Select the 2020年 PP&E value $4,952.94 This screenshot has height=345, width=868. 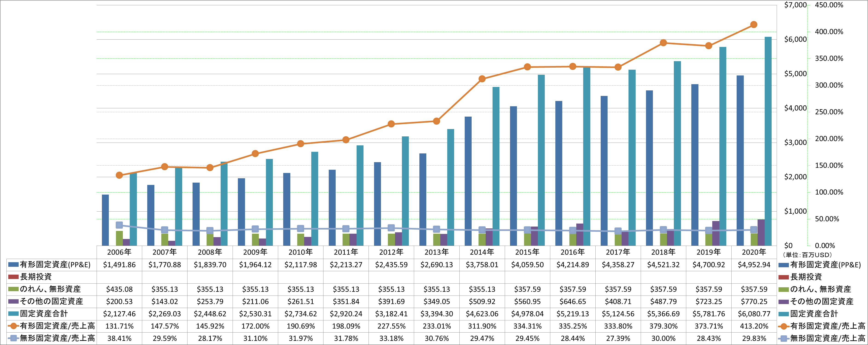coord(754,265)
